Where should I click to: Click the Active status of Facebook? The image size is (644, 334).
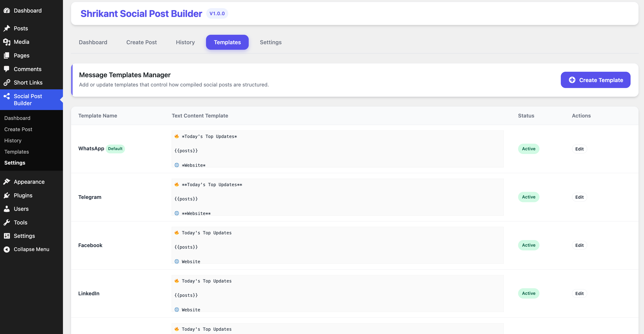(x=528, y=245)
